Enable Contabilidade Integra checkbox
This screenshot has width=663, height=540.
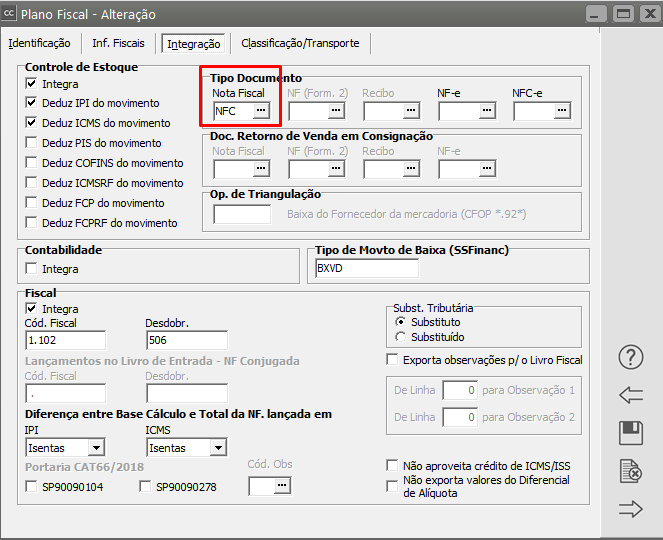tap(32, 269)
